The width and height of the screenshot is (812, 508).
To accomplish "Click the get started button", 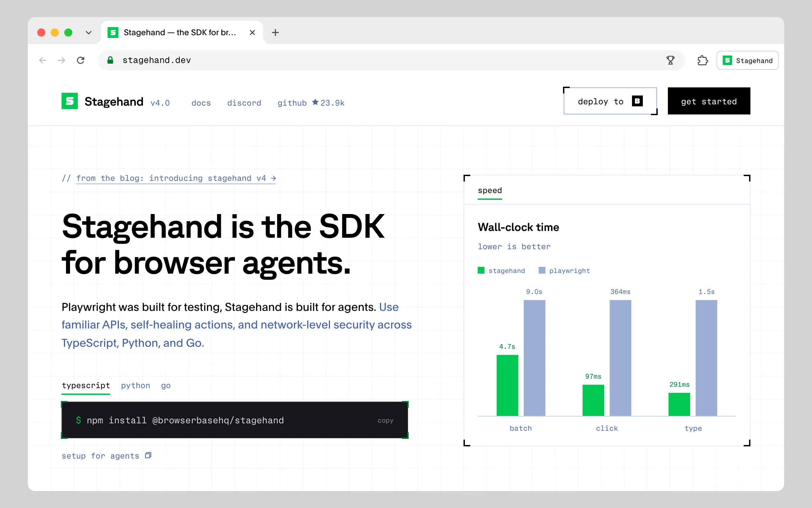I will [709, 101].
